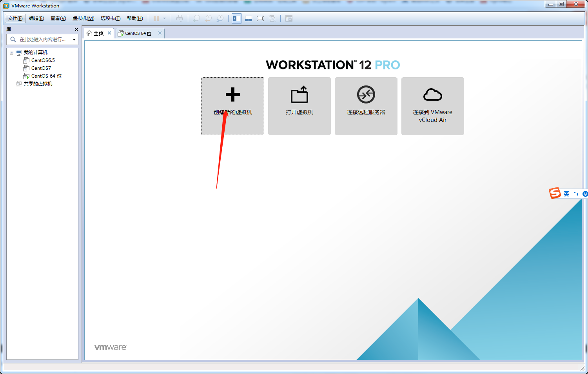Viewport: 588px width, 374px height.
Task: Select the CentOS7 virtual machine
Action: (x=41, y=68)
